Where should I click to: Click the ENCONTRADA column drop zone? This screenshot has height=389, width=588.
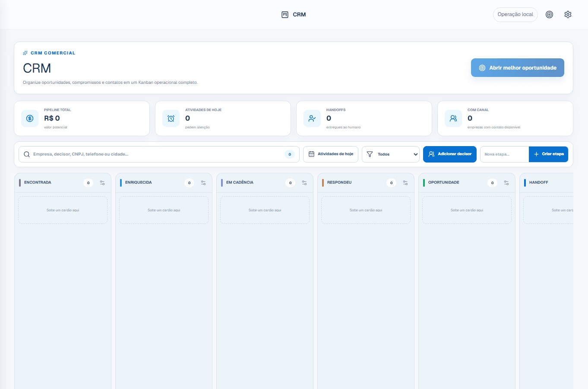[x=63, y=210]
